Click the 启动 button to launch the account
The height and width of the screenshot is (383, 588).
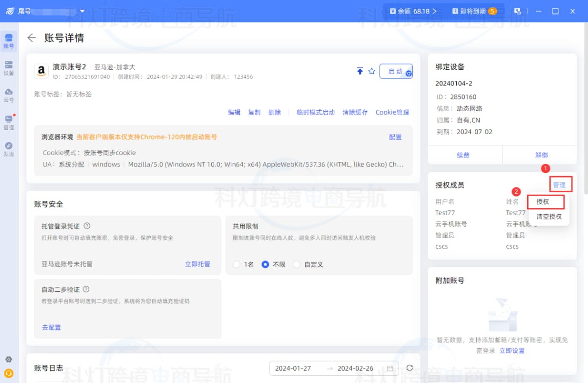(394, 71)
